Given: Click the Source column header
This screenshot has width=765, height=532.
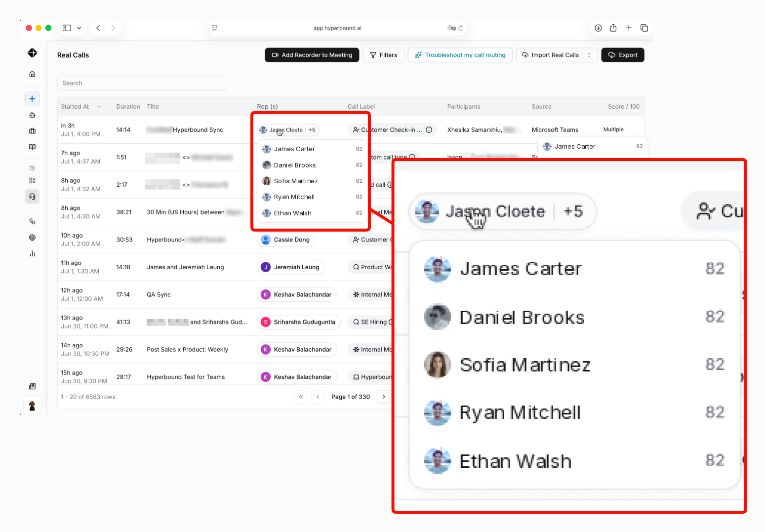Looking at the screenshot, I should (x=541, y=107).
